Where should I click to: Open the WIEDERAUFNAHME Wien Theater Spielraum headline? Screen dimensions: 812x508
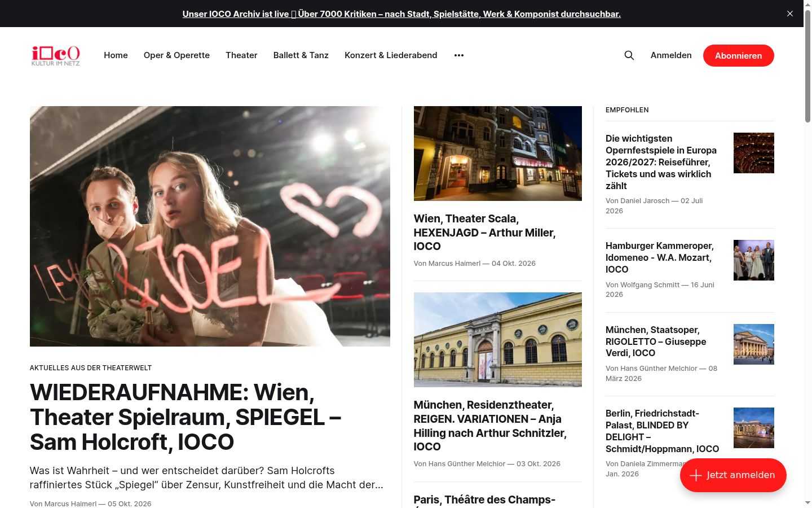pos(186,417)
